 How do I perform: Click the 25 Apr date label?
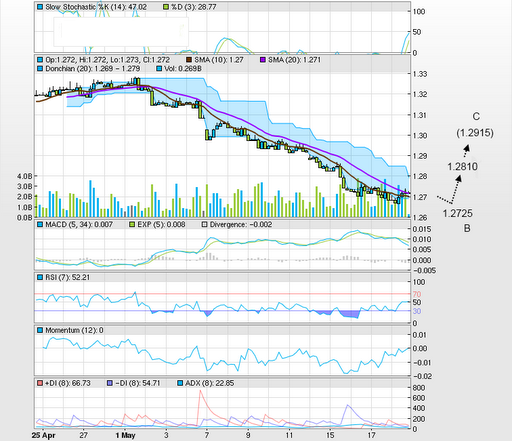pos(44,435)
